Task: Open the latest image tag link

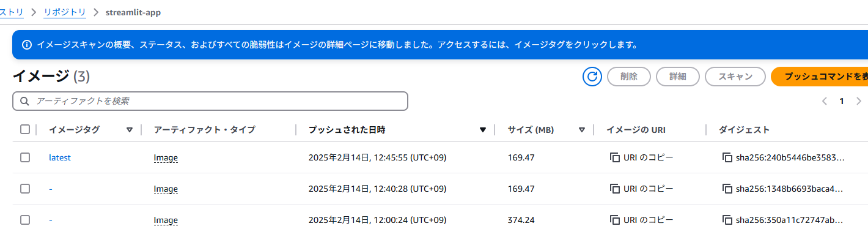Action: point(60,157)
